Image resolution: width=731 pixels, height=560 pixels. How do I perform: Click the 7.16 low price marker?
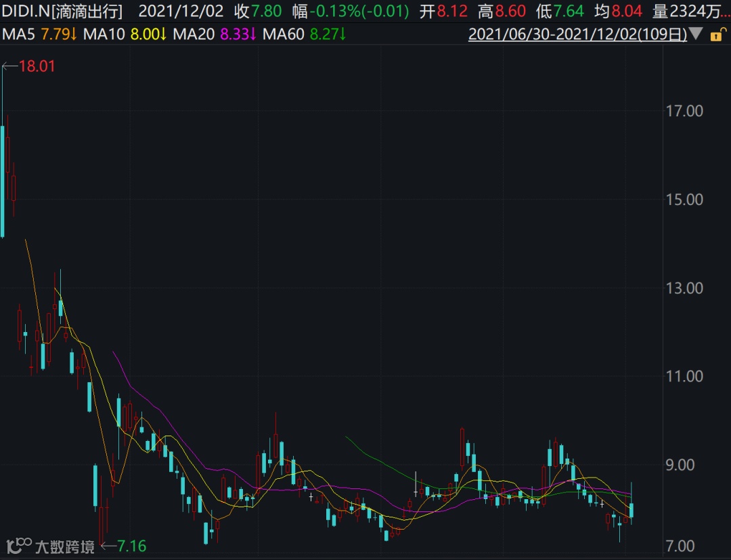click(x=131, y=546)
